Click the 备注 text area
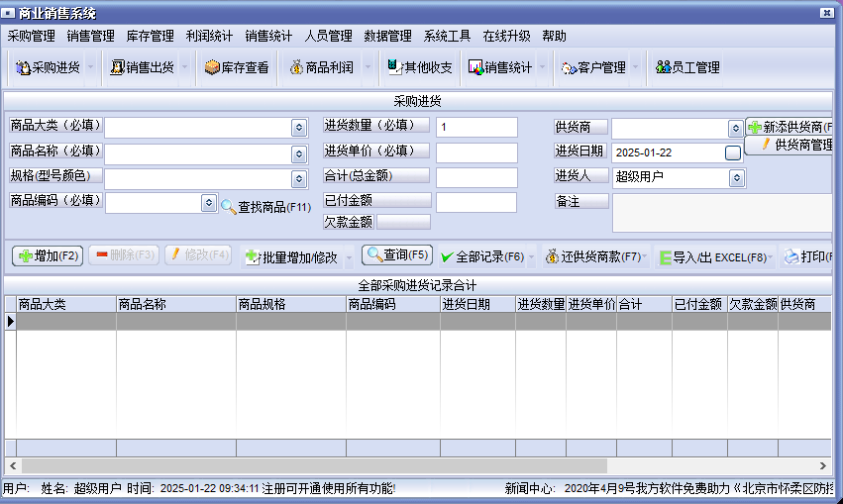The width and height of the screenshot is (843, 504). coord(722,213)
